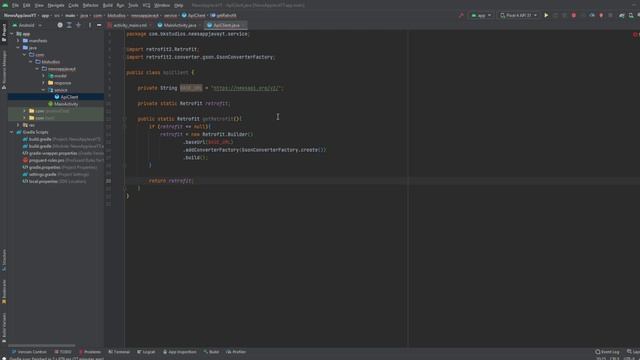Open the Project tool window sidebar button

pyautogui.click(x=4, y=33)
